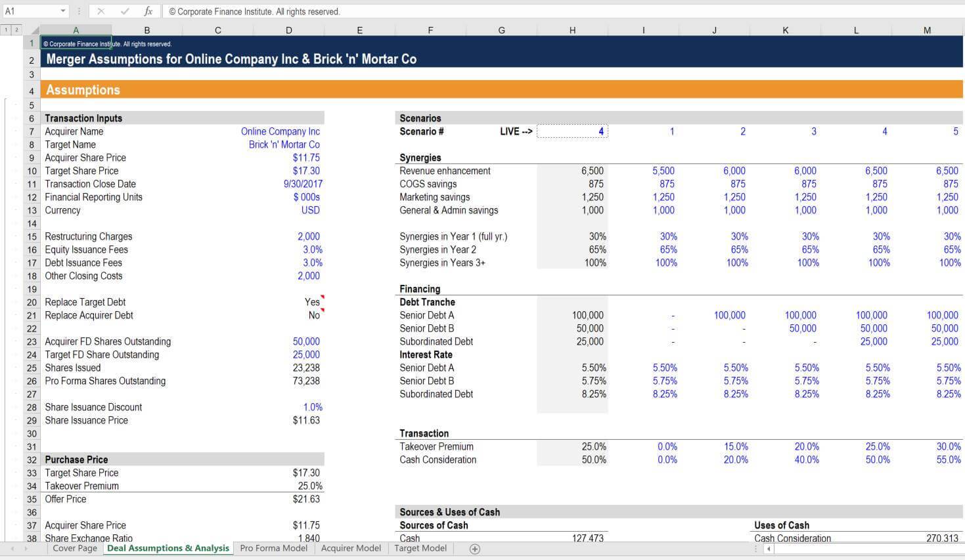
Task: Select column H header
Action: (572, 30)
